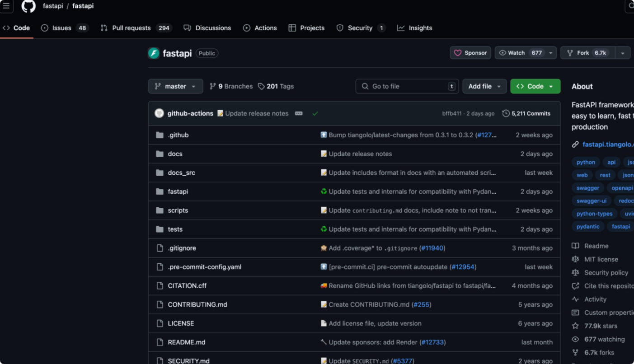634x364 pixels.
Task: Open the 9 Branches link
Action: (x=231, y=86)
